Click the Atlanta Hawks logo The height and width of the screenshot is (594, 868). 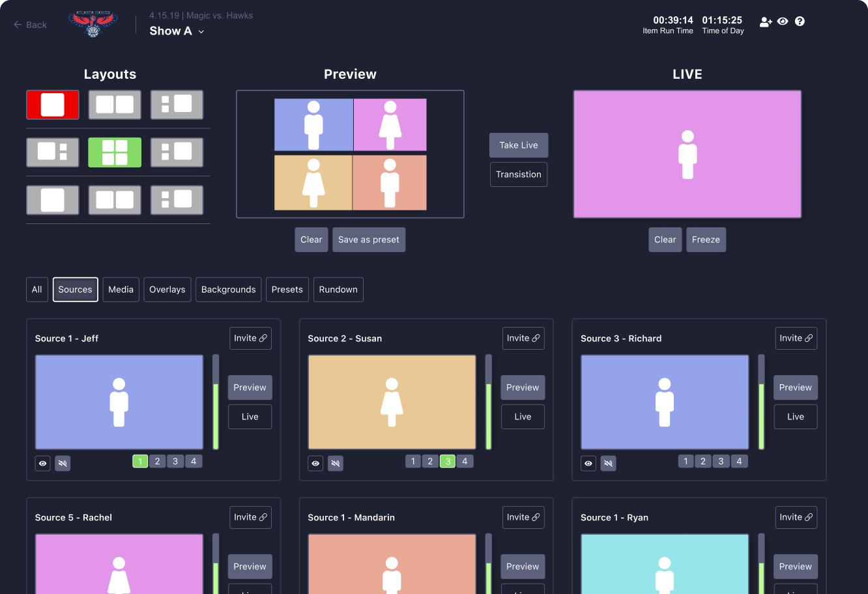[93, 24]
